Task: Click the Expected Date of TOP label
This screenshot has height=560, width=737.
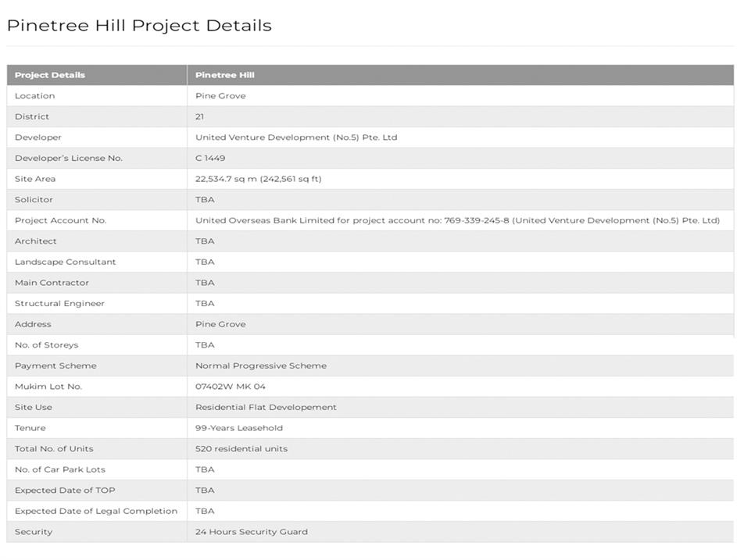Action: [x=65, y=490]
